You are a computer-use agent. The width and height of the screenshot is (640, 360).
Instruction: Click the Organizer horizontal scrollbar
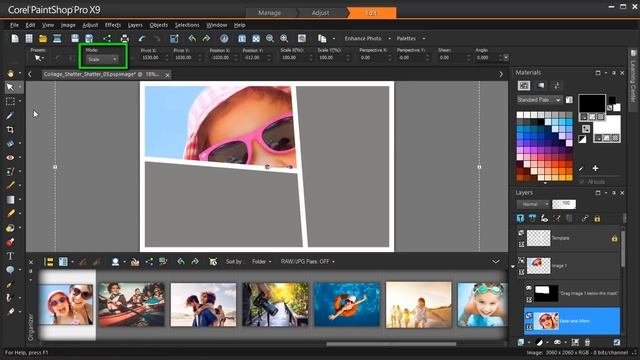391,344
